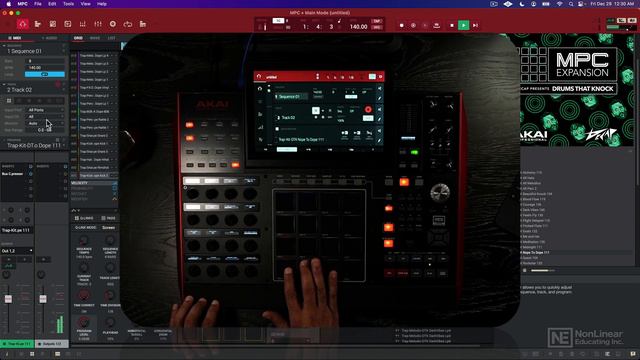640x360 pixels.
Task: Arm the Track 02 record button
Action: pyautogui.click(x=58, y=84)
